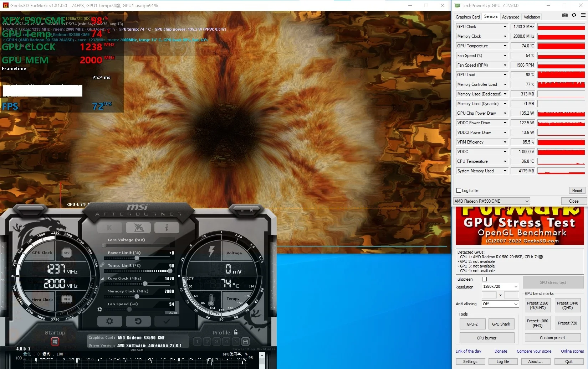588x369 pixels.
Task: Open MSI Kombustor via the K icon
Action: pos(109,227)
